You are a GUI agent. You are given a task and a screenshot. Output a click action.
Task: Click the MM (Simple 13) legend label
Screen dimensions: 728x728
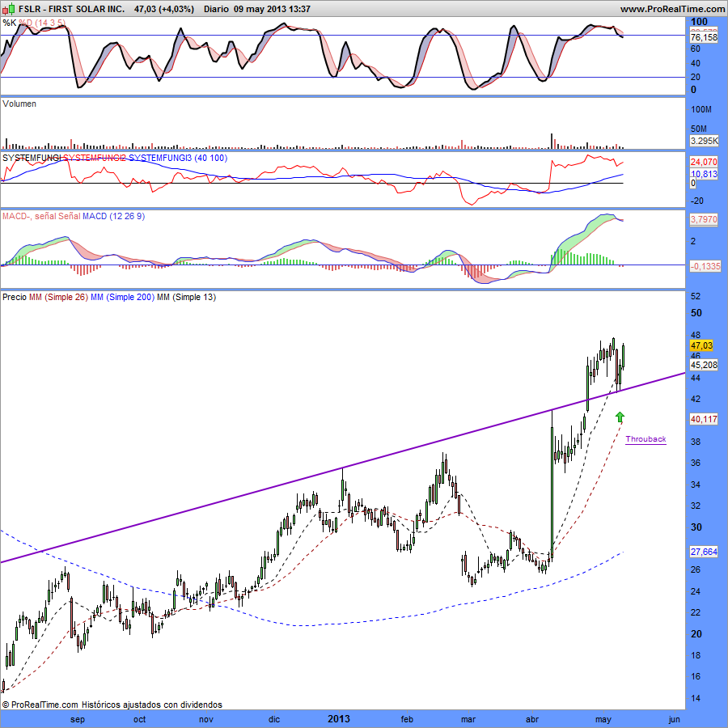pos(187,297)
